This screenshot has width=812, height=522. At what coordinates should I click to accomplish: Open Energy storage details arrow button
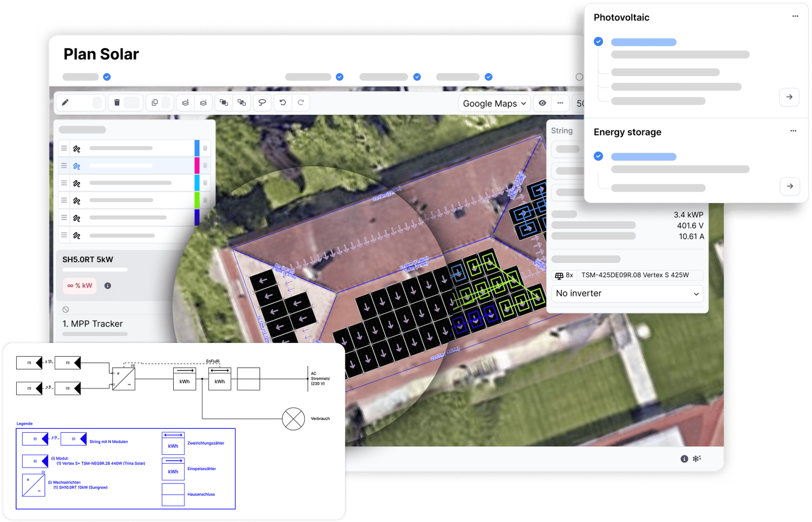(790, 186)
